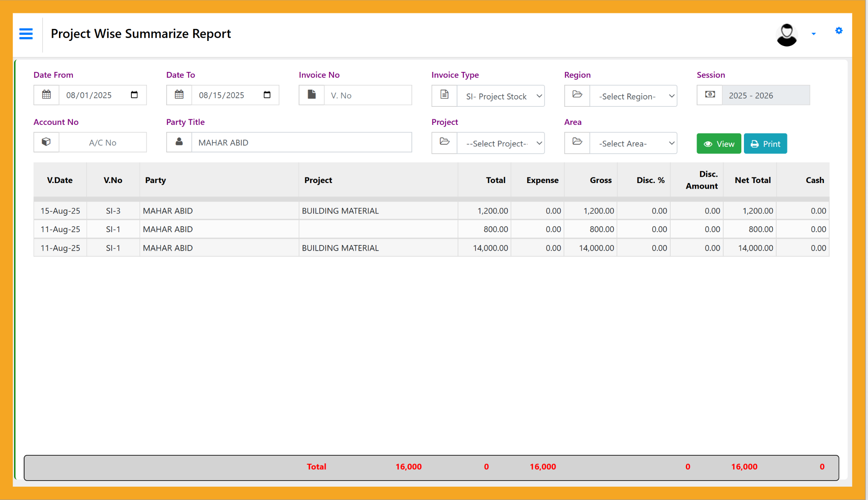Image resolution: width=868 pixels, height=500 pixels.
Task: Click the paper icon in Invoice Type field
Action: pyautogui.click(x=444, y=96)
